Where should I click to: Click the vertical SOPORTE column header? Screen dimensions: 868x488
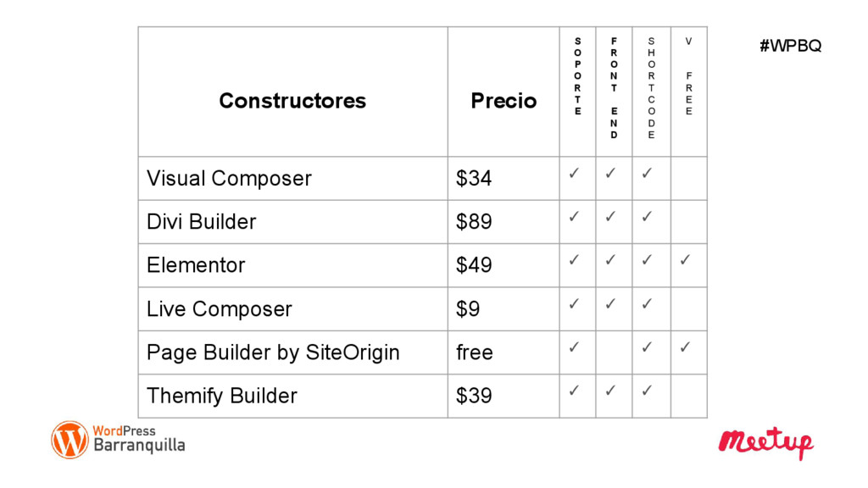click(578, 76)
